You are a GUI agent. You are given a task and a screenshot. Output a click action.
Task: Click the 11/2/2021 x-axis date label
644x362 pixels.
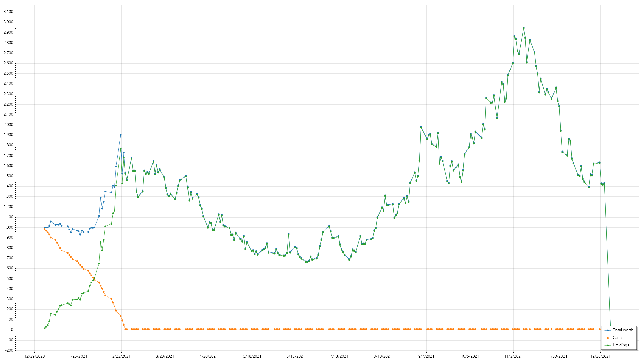pyautogui.click(x=513, y=356)
